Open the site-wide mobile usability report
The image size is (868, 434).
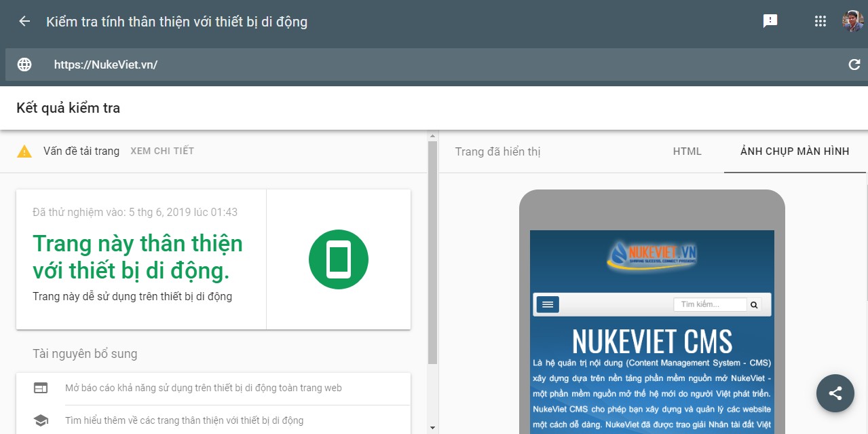tap(204, 388)
